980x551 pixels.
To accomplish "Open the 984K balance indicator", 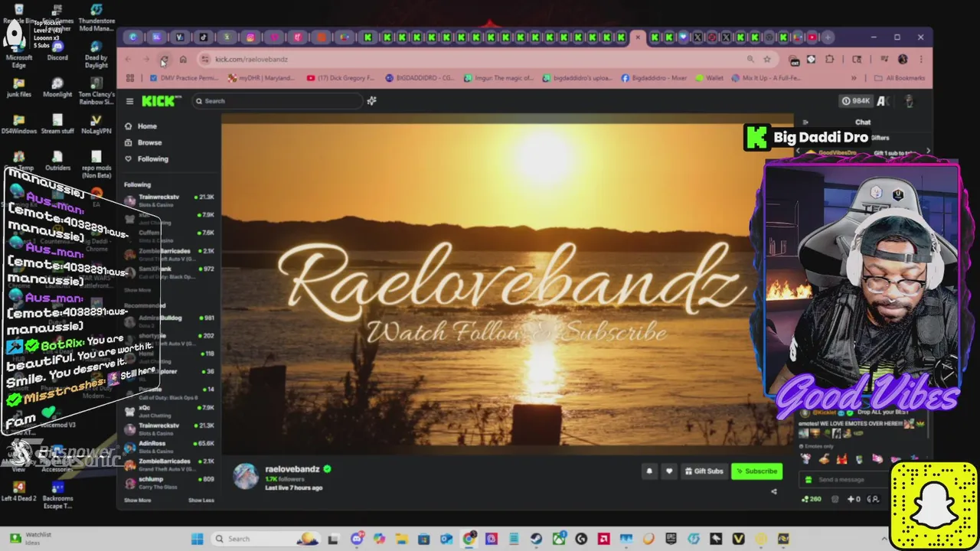I will click(x=855, y=101).
